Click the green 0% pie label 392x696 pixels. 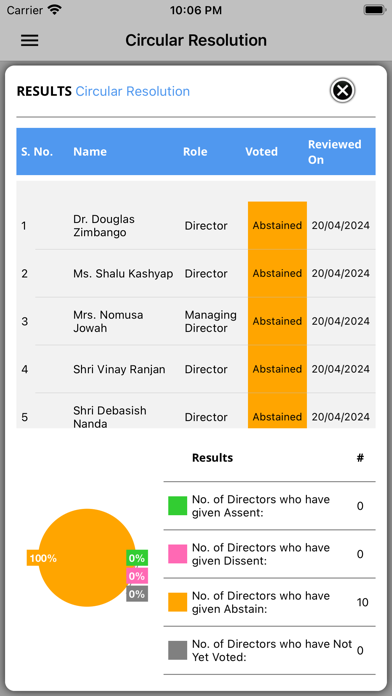coord(137,558)
